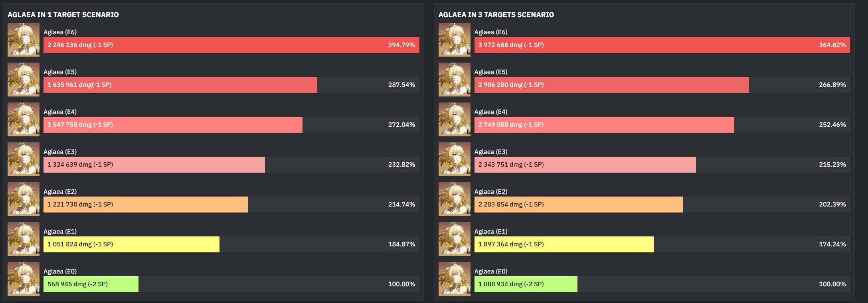The image size is (868, 303).
Task: Click the yellow 1 897 364 dmg bar
Action: point(564,244)
